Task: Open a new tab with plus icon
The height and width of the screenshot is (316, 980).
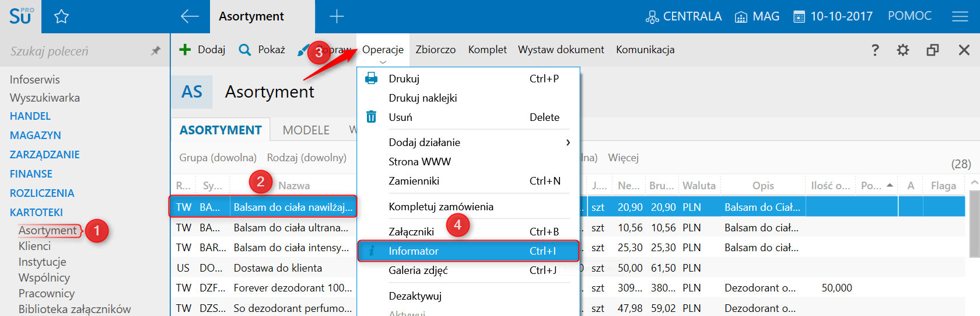Action: click(337, 16)
